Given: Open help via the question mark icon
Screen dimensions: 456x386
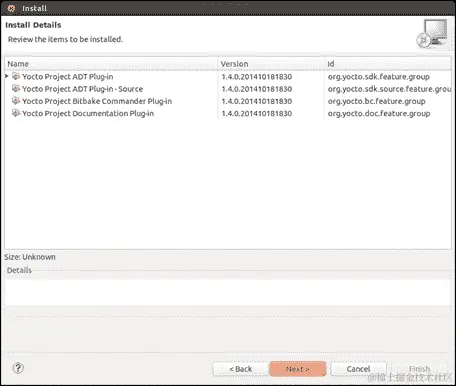Looking at the screenshot, I should 18,368.
